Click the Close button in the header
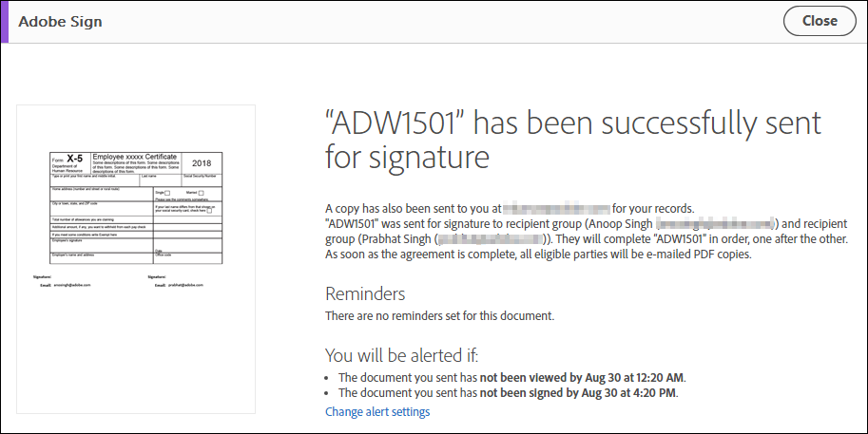Viewport: 868px width, 434px height. (x=820, y=21)
